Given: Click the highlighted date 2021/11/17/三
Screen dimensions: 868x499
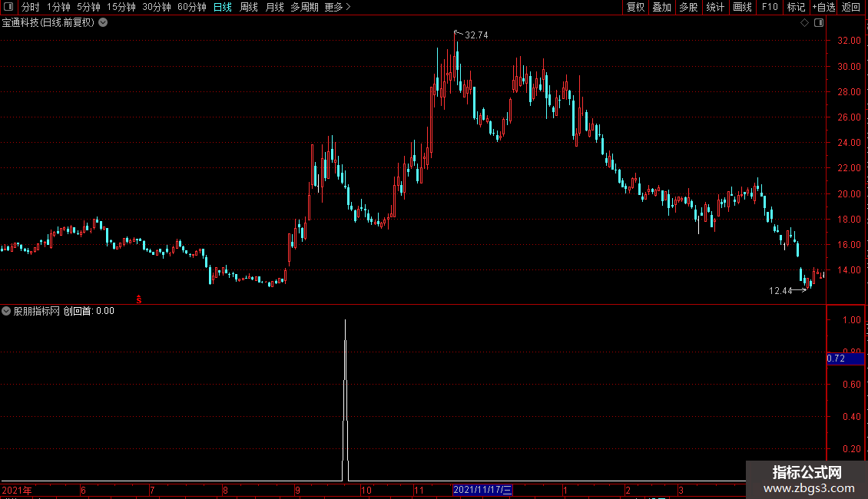Looking at the screenshot, I should click(x=482, y=490).
